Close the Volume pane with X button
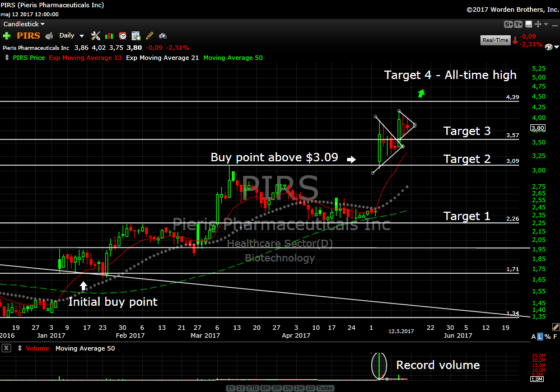This screenshot has width=560, height=392. pyautogui.click(x=6, y=348)
